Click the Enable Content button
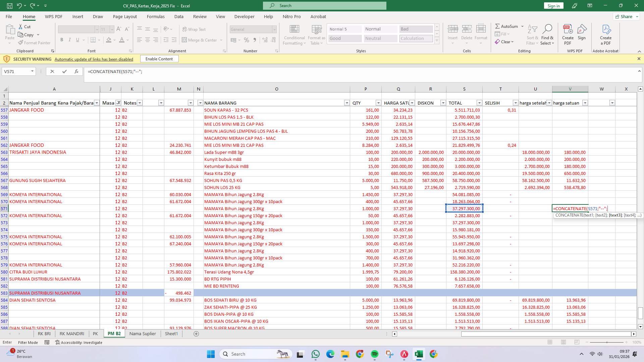The height and width of the screenshot is (362, 644). click(159, 59)
